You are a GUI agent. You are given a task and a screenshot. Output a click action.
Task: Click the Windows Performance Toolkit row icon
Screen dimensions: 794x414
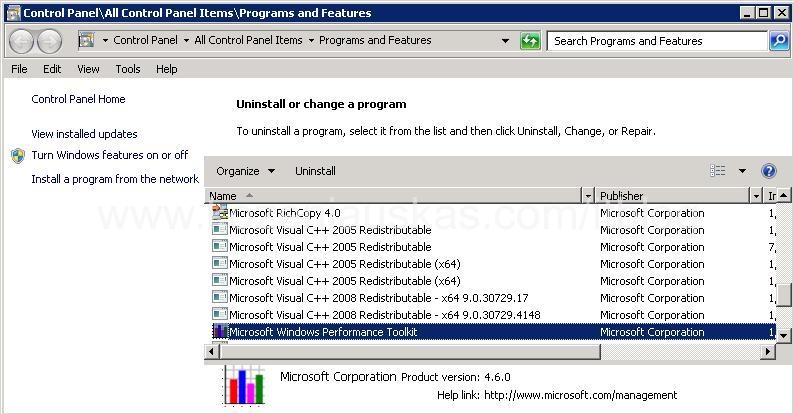point(220,332)
